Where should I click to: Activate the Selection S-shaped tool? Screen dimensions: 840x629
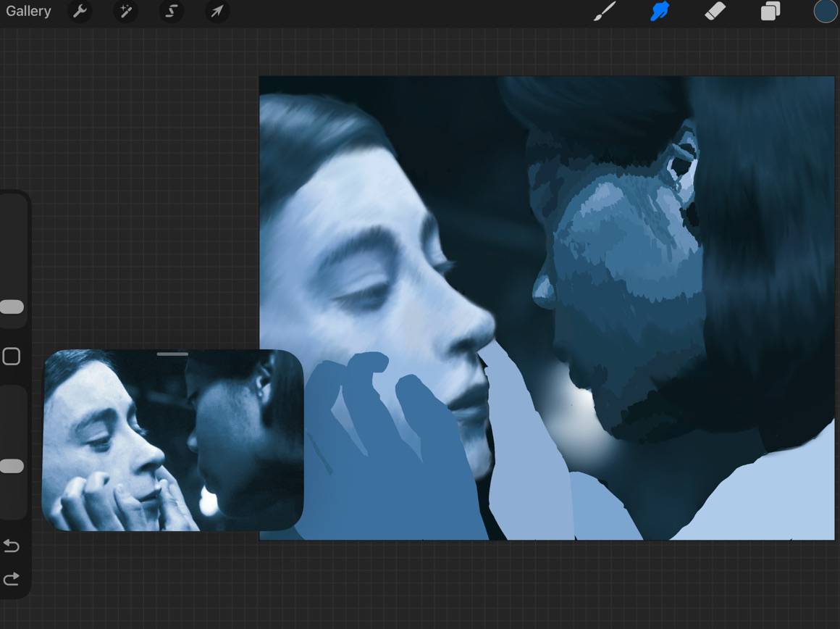[x=171, y=12]
